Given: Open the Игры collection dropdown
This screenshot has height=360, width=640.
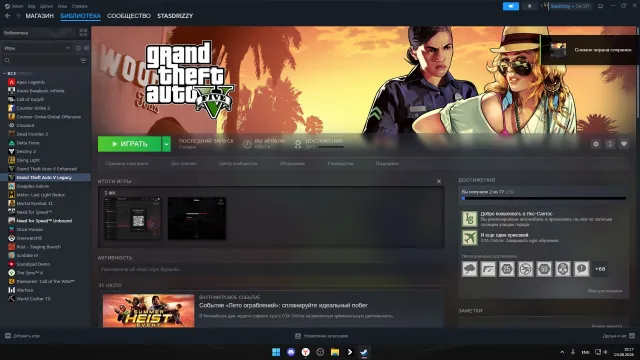Looking at the screenshot, I should click(x=37, y=48).
